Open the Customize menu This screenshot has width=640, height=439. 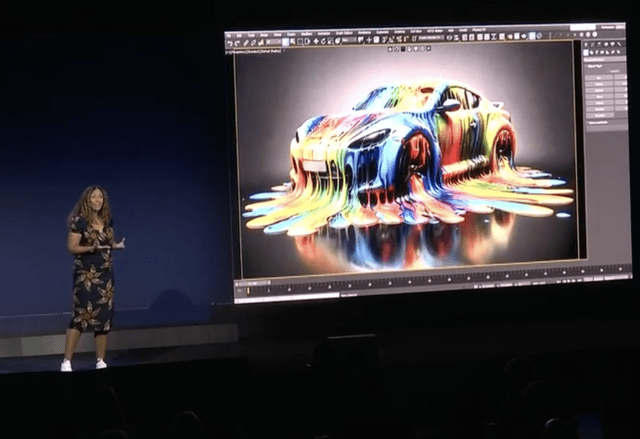pos(382,32)
